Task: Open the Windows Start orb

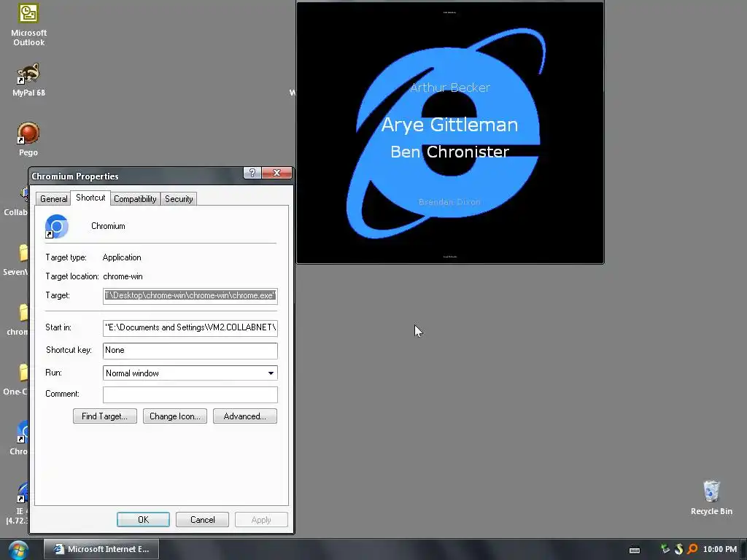Action: pos(18,550)
